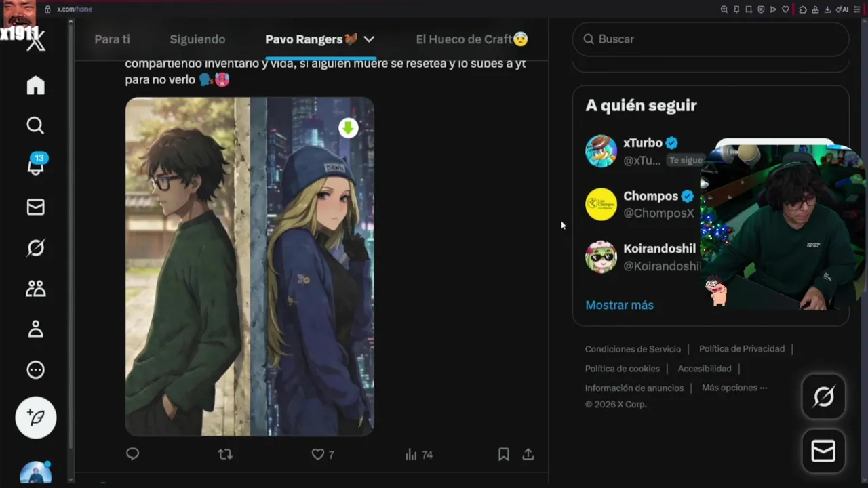Open Accesibilidad footer link
This screenshot has height=488, width=868.
pyautogui.click(x=705, y=369)
